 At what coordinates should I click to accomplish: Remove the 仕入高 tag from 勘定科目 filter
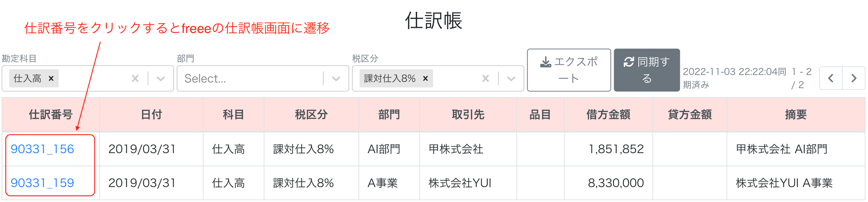[51, 79]
